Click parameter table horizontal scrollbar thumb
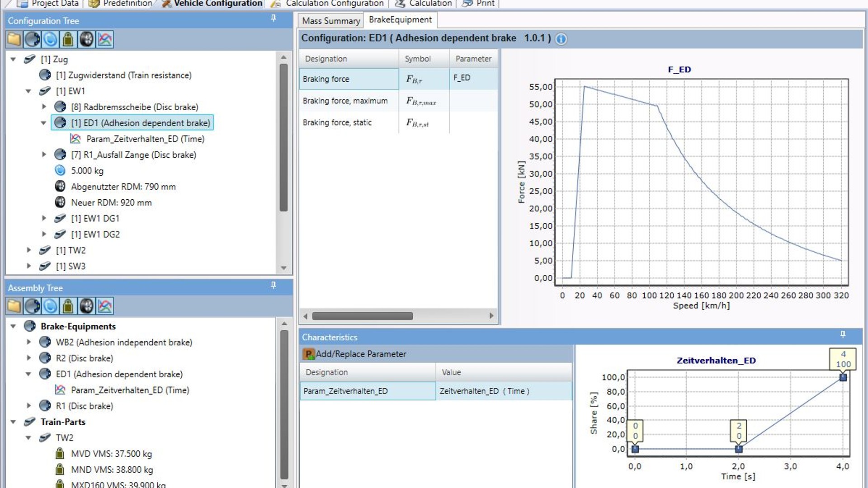The image size is (868, 488). click(x=363, y=316)
